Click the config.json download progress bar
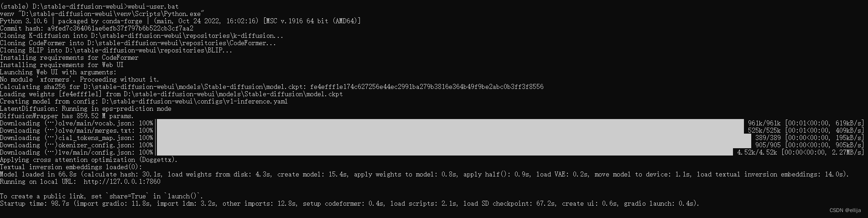868x218 pixels. click(x=445, y=152)
